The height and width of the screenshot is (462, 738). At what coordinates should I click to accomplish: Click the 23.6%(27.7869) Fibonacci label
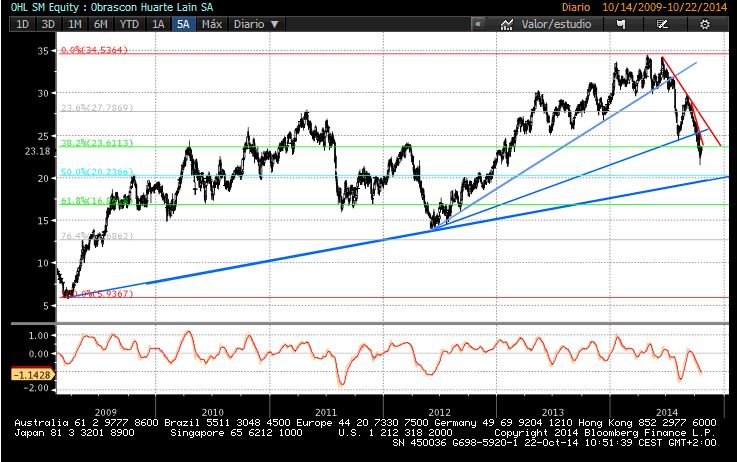click(97, 108)
